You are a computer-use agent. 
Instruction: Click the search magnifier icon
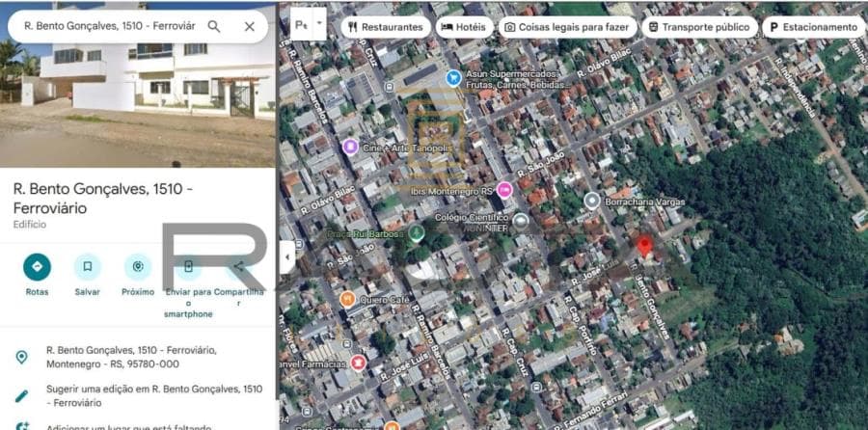pos(214,27)
